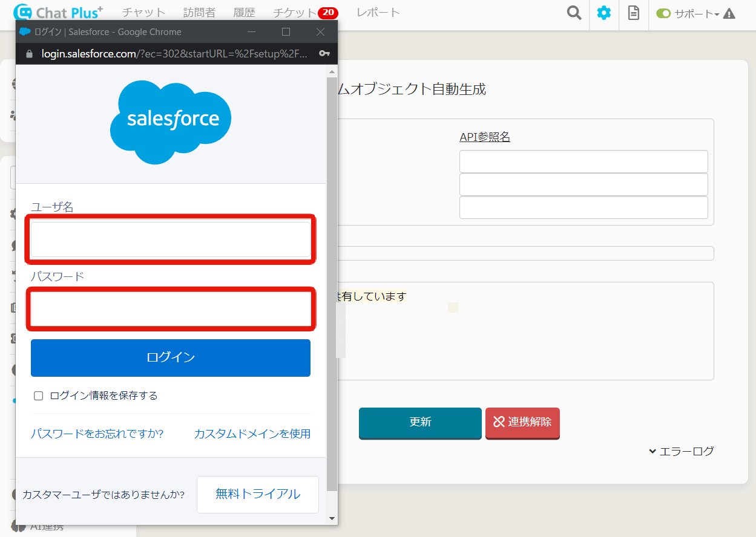Screen dimensions: 756x537
Task: Click the ユーザ名 input field
Action: point(171,239)
